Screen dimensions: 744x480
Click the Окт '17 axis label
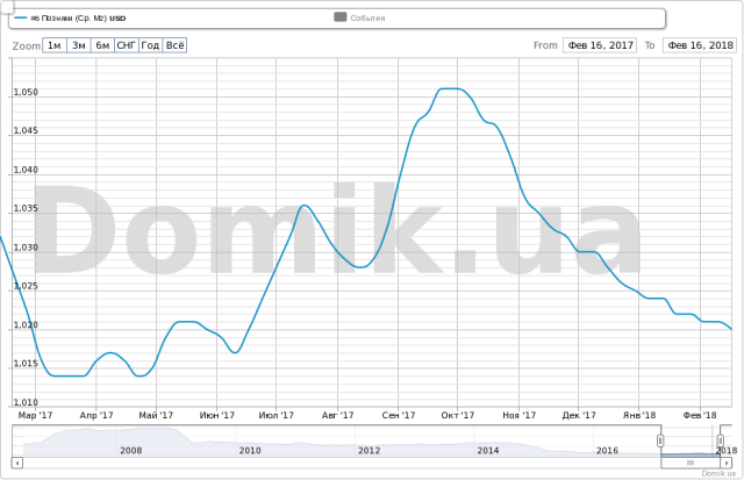457,415
